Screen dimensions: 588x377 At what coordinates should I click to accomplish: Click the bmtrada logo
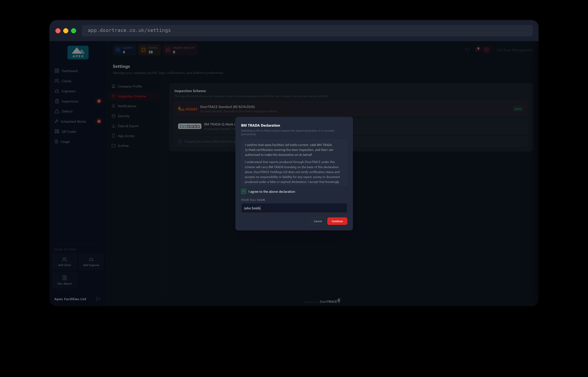tap(190, 126)
